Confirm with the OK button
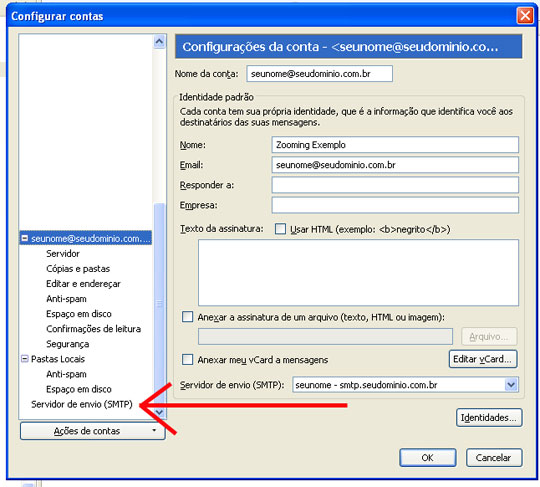 click(428, 457)
